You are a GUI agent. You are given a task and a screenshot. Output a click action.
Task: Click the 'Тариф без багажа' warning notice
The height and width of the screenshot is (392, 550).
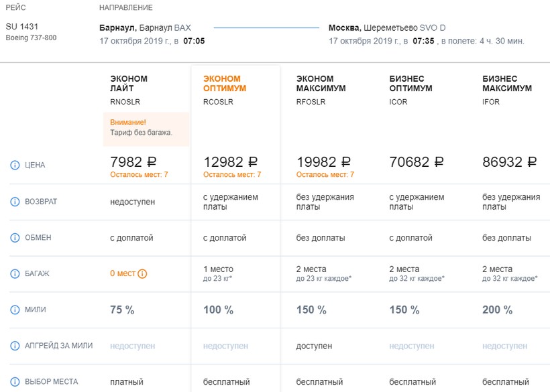coord(142,127)
